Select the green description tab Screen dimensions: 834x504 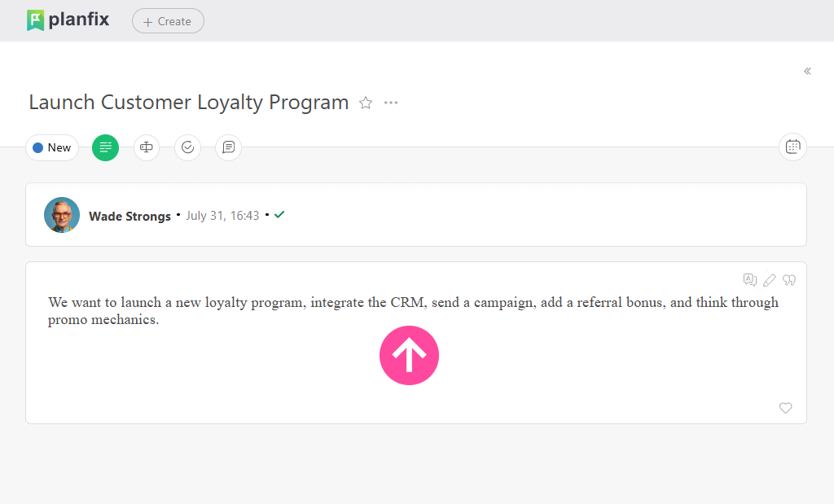click(105, 147)
